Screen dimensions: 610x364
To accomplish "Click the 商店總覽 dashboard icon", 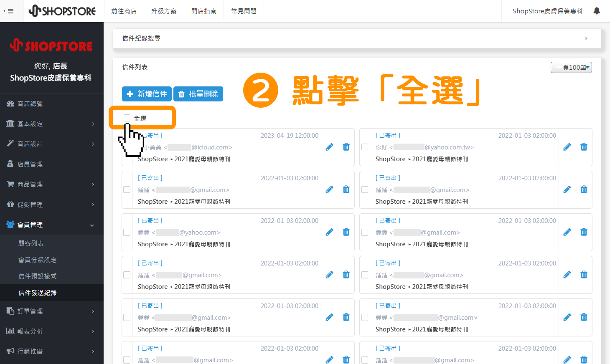I will point(10,104).
